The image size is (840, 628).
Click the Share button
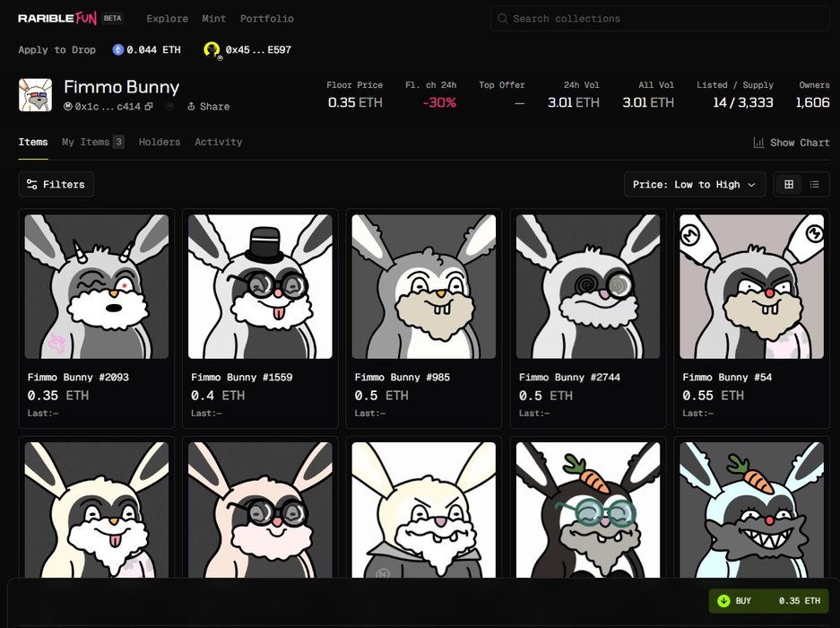pos(208,106)
